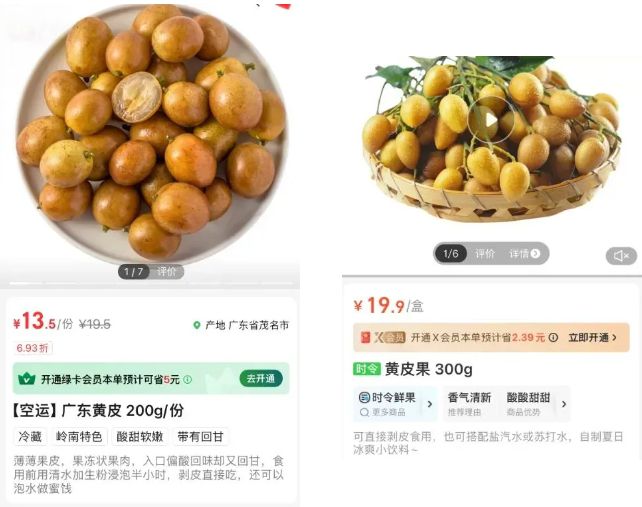
Task: Unmute the video with the speaker icon
Action: pos(621,256)
